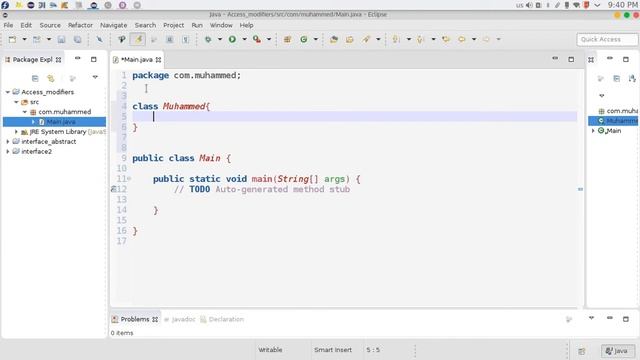640x360 pixels.
Task: Jump to Next Annotation icon
Action: [396, 39]
